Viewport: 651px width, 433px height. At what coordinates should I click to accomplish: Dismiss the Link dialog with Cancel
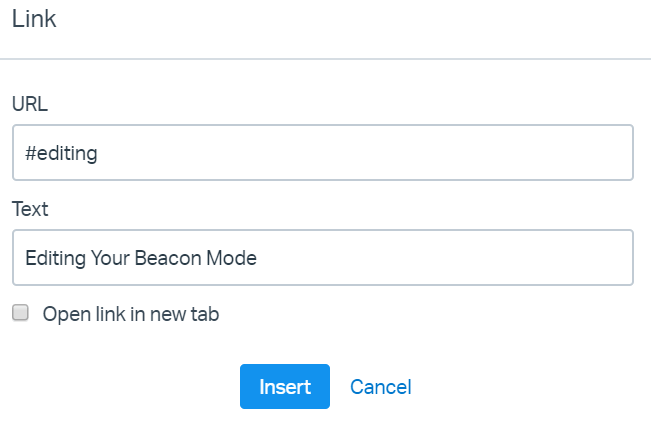[380, 387]
